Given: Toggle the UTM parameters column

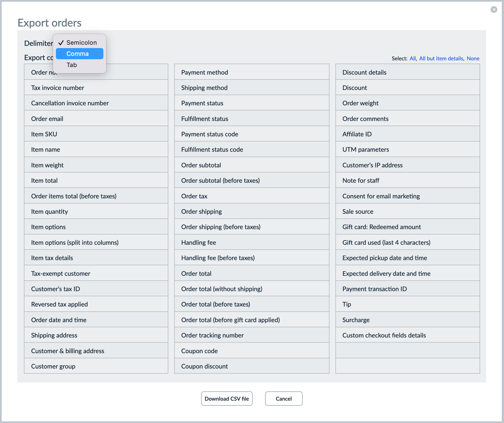Looking at the screenshot, I should [407, 149].
